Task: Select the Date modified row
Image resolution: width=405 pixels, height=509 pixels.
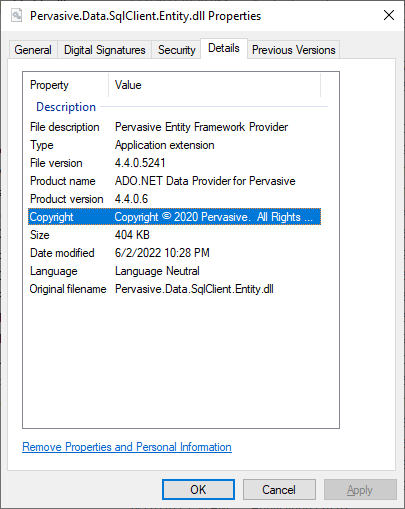Action: [x=174, y=253]
